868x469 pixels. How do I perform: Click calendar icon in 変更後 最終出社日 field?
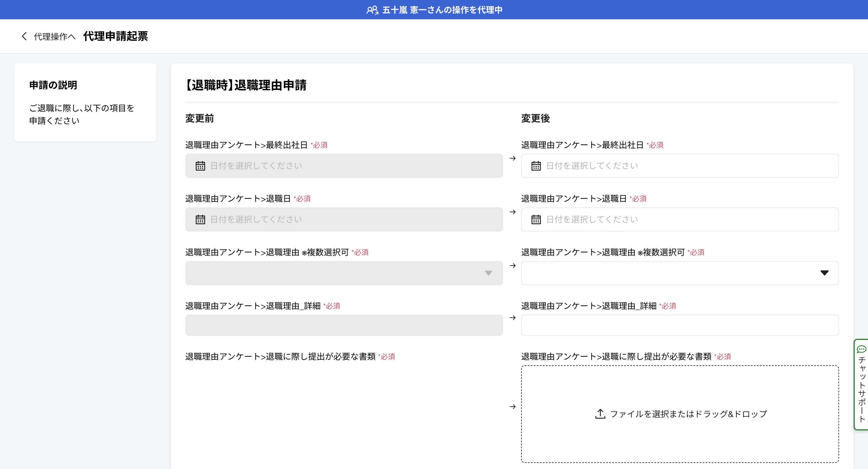click(x=536, y=166)
